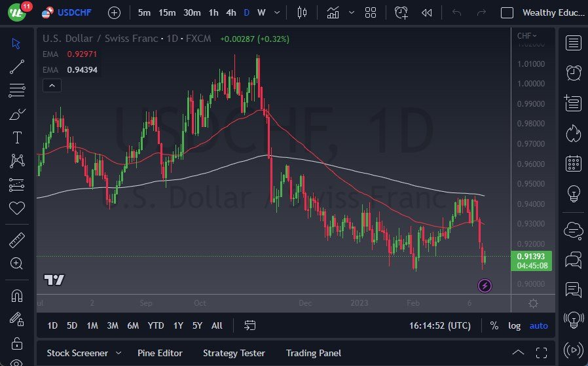This screenshot has height=366, width=588.
Task: Select the trend line drawing tool
Action: coord(17,66)
